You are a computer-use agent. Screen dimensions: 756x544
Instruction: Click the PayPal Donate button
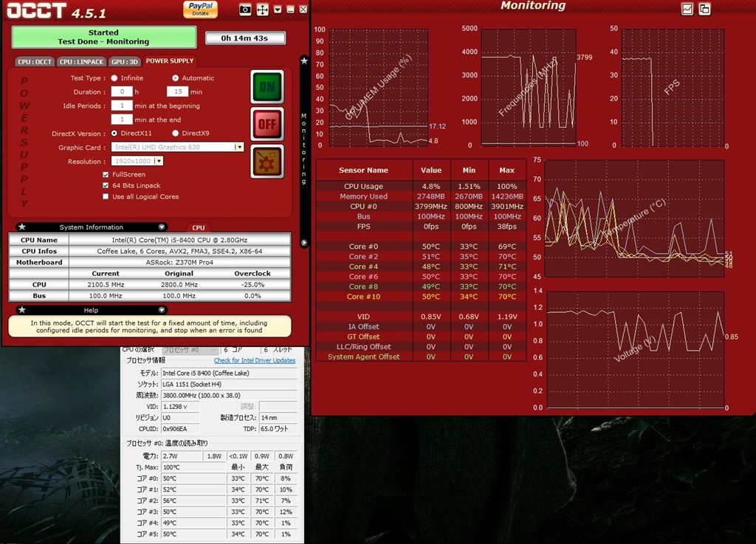(201, 9)
